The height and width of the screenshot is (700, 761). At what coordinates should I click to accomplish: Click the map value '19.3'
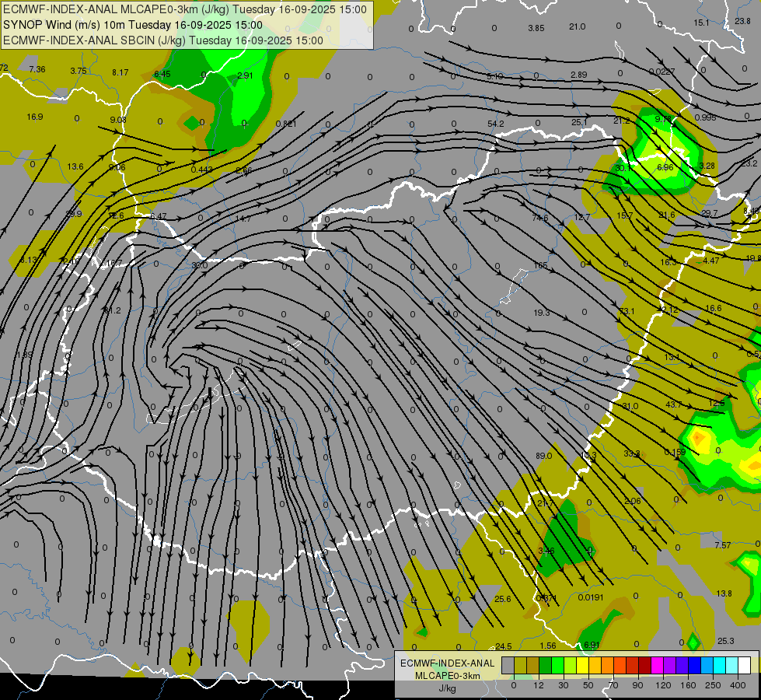coord(542,313)
